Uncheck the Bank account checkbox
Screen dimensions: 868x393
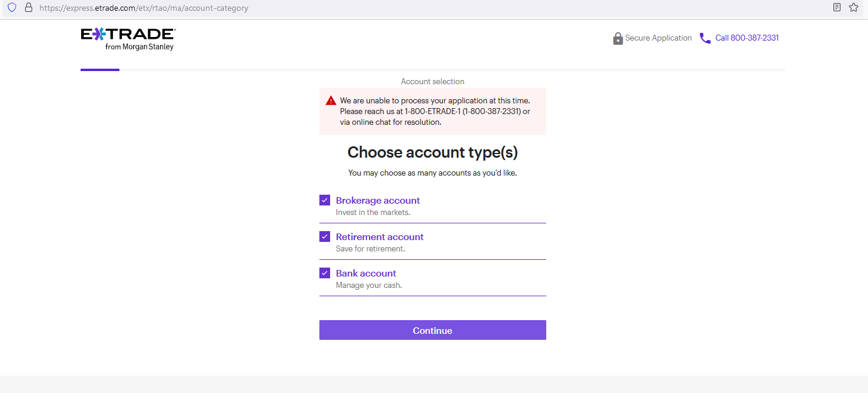(325, 273)
